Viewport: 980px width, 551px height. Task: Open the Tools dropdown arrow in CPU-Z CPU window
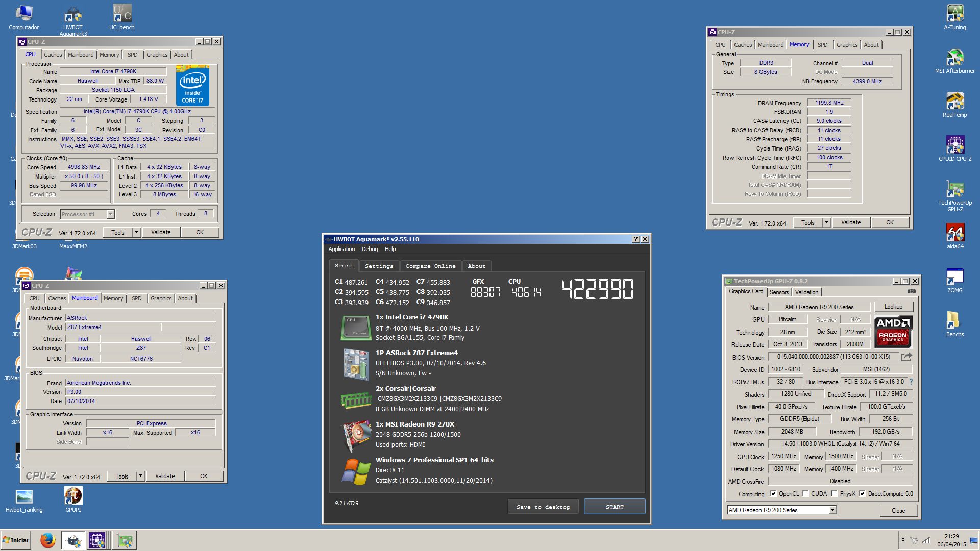[x=136, y=232]
